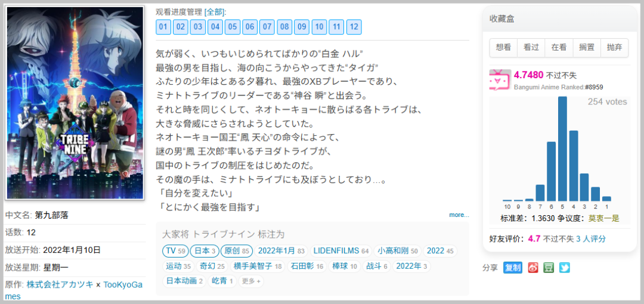This screenshot has width=644, height=304.
Task: Open the LIDENFILMS tag
Action: pyautogui.click(x=341, y=250)
